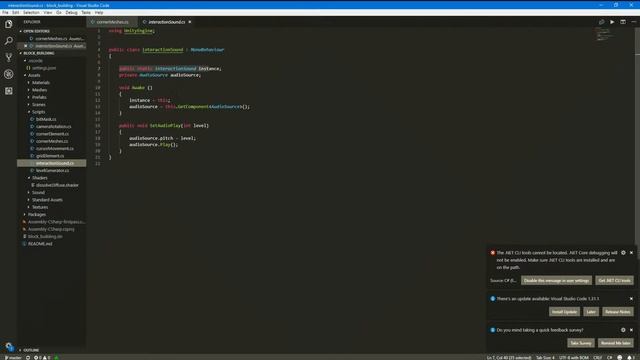This screenshot has width=640, height=360.
Task: Click the green flame icon in status bar
Action: 56,358
